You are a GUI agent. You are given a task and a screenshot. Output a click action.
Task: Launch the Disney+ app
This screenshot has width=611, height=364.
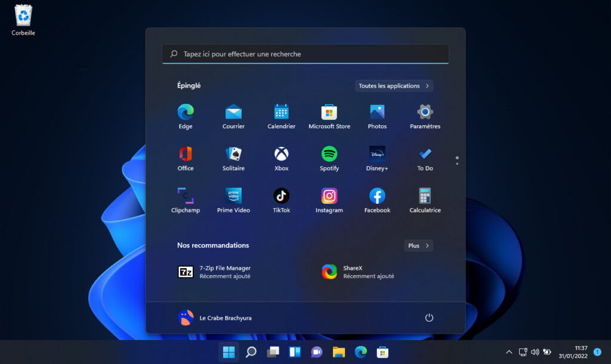[x=377, y=158]
